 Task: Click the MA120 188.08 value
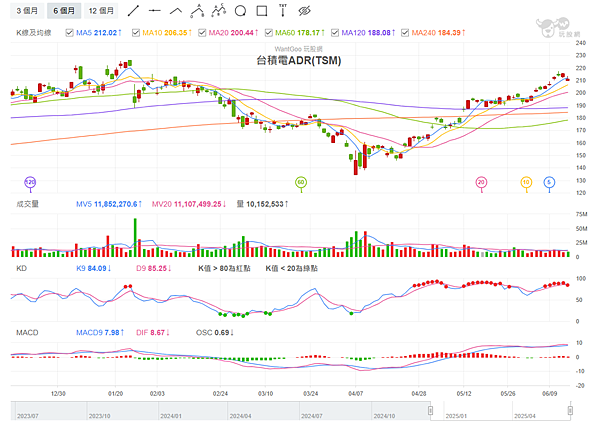(x=368, y=33)
